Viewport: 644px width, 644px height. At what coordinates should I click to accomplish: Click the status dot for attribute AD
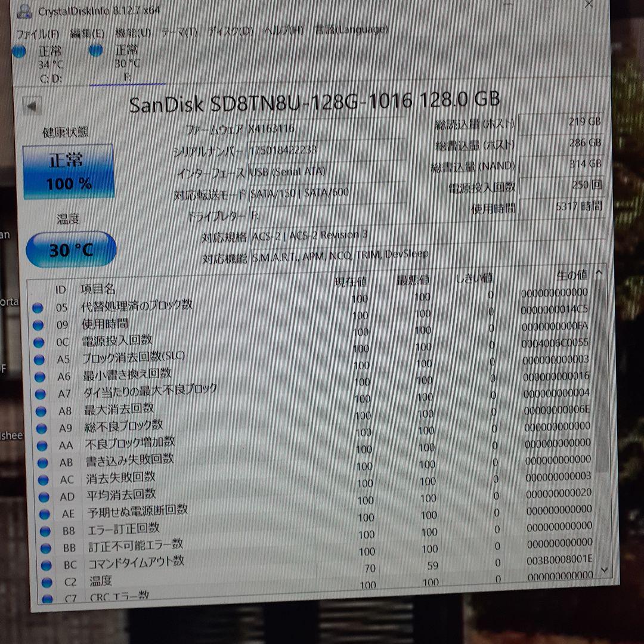click(x=44, y=497)
